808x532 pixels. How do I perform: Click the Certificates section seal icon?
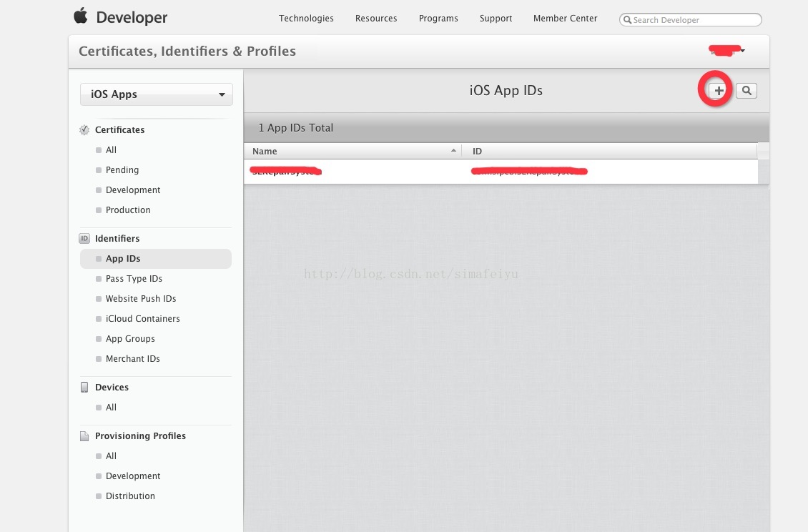coord(84,130)
